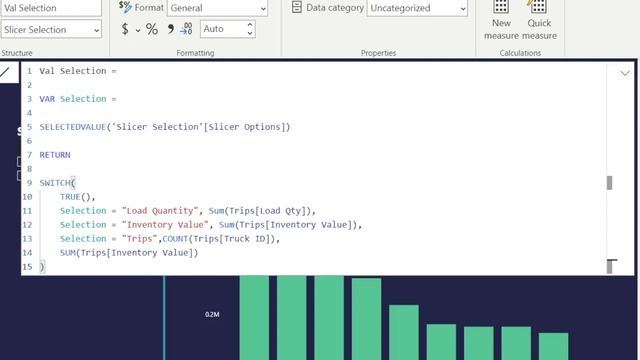The height and width of the screenshot is (360, 640).
Task: Click the SELECTEDVALUE function on line 5
Action: click(x=73, y=127)
